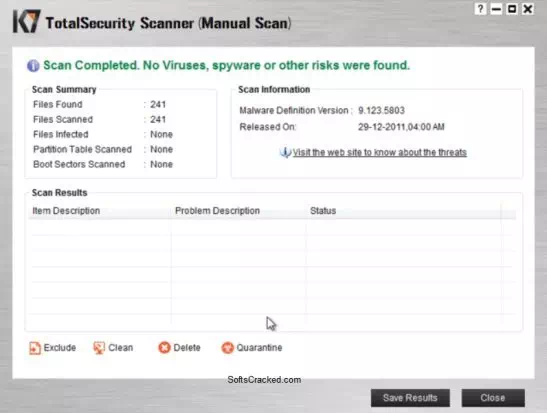This screenshot has height=413, width=547.
Task: Open the 'Visit the web site' threats link
Action: click(380, 152)
